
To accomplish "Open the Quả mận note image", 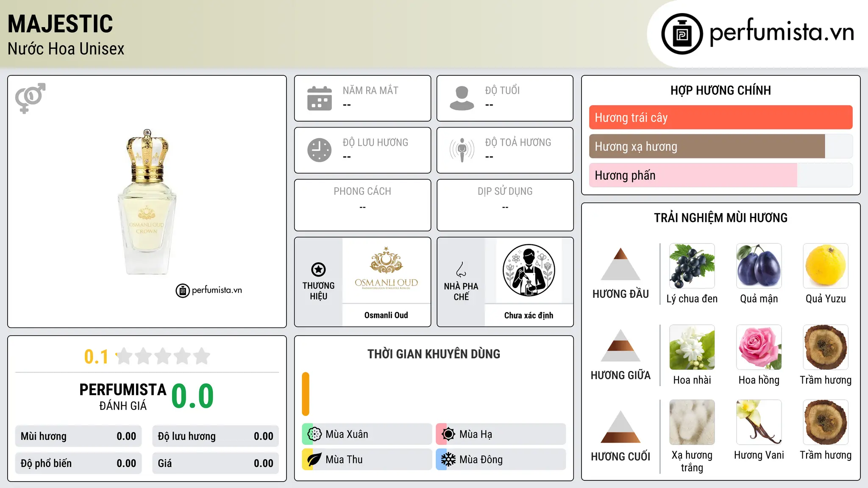I will 759,266.
